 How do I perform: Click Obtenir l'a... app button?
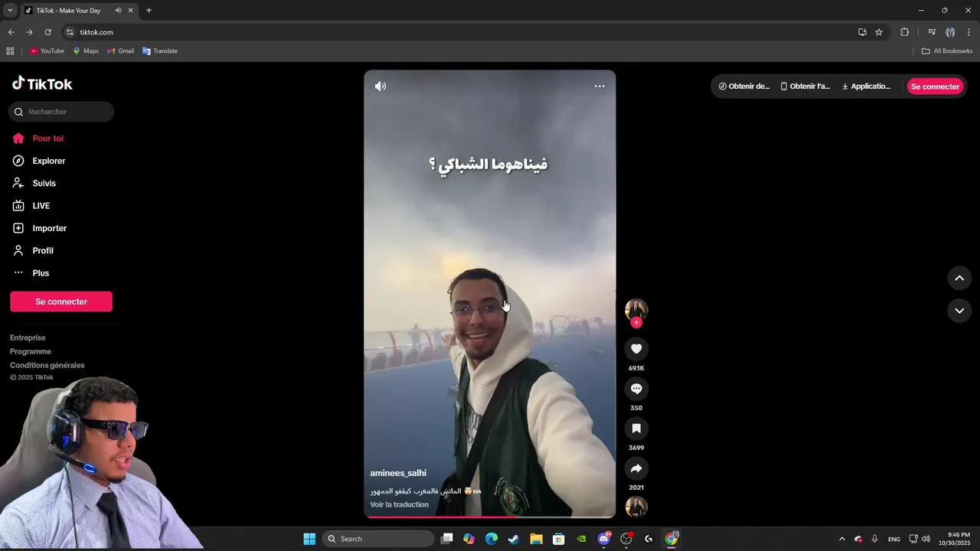(805, 86)
